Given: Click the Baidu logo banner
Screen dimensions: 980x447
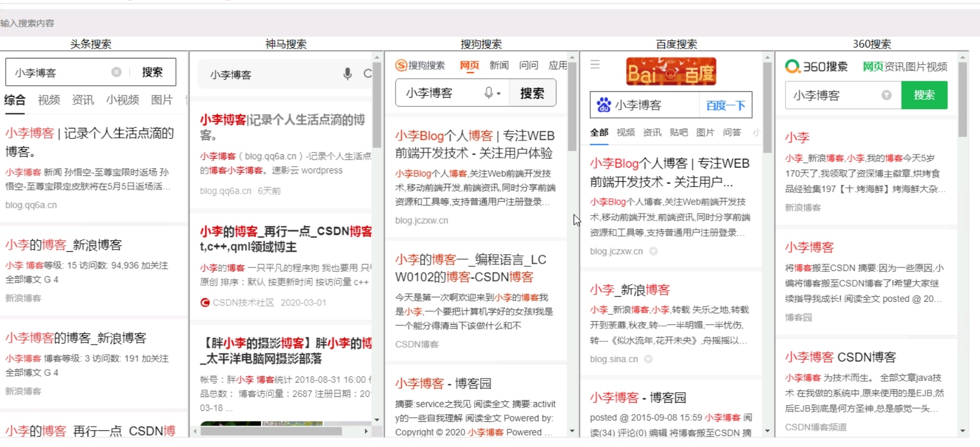Looking at the screenshot, I should (x=671, y=72).
